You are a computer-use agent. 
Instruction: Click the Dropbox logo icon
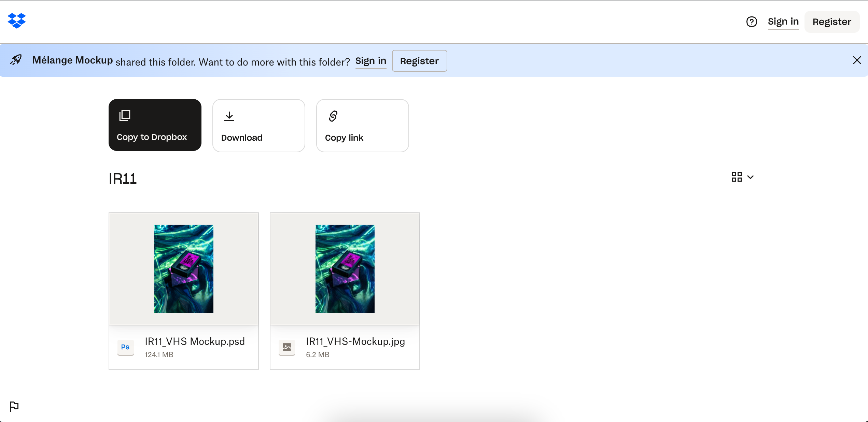coord(16,21)
